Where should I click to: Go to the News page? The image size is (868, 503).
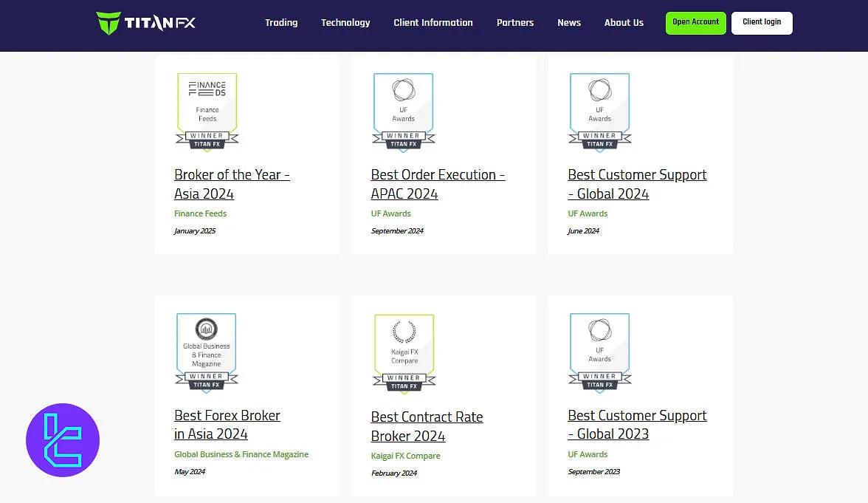pos(569,23)
